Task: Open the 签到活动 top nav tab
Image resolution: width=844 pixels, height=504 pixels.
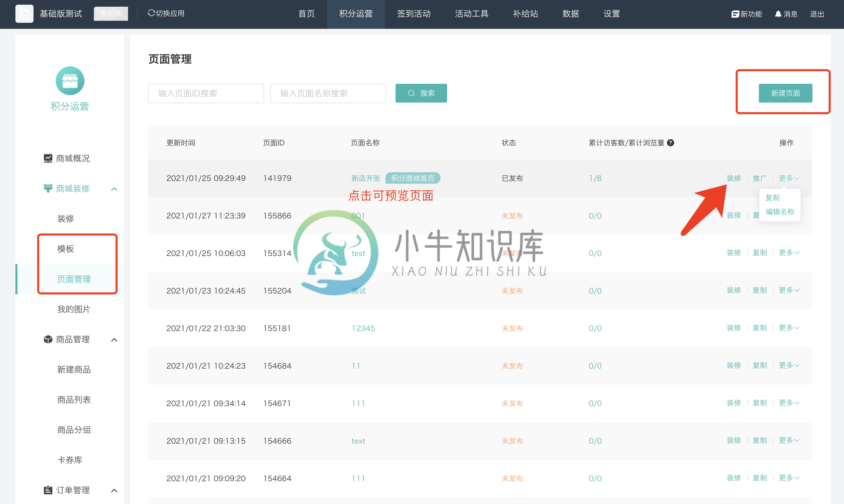Action: (x=414, y=14)
